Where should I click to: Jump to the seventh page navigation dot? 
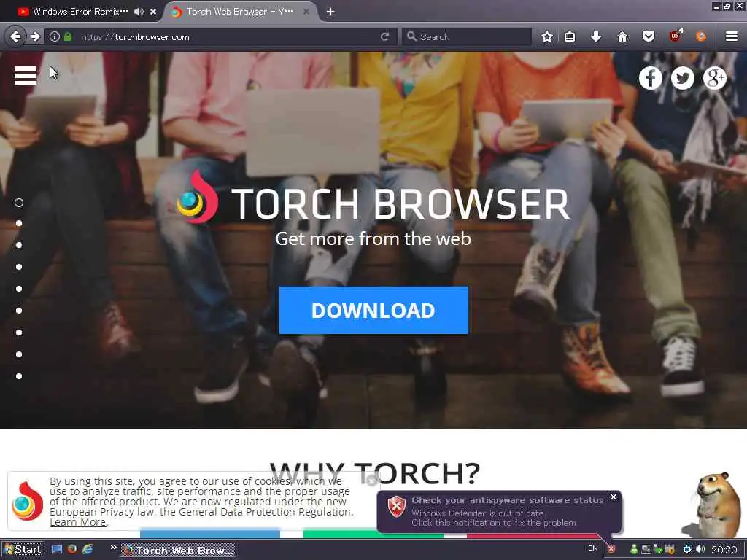(x=19, y=332)
